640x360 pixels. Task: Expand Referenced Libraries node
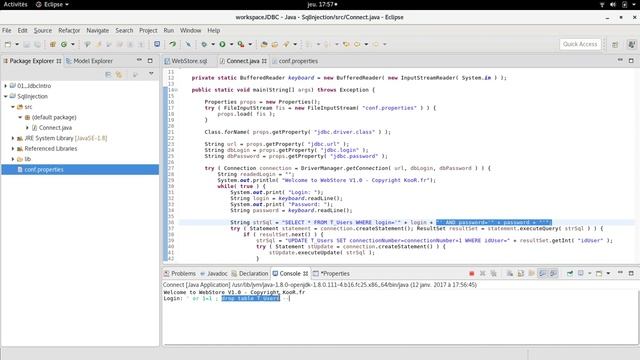(13, 149)
